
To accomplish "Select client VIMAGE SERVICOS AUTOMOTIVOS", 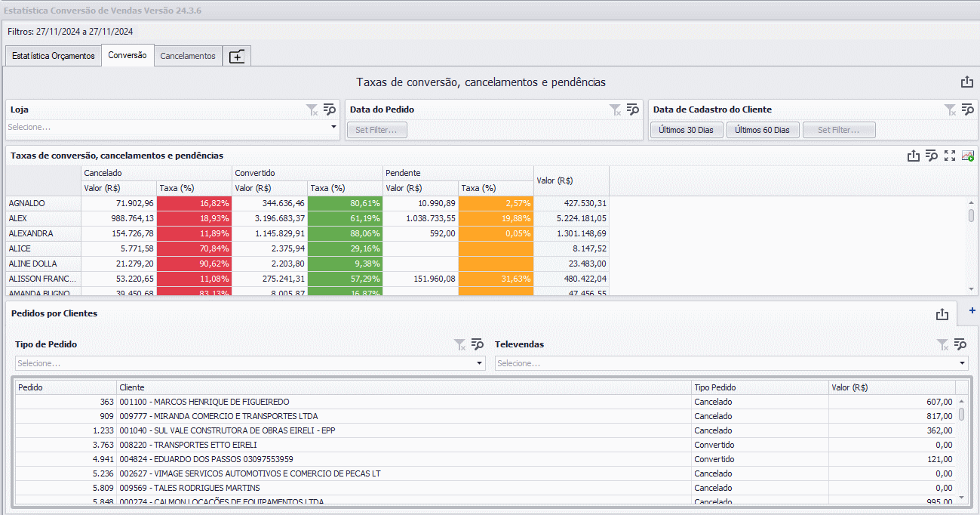I will tap(404, 473).
